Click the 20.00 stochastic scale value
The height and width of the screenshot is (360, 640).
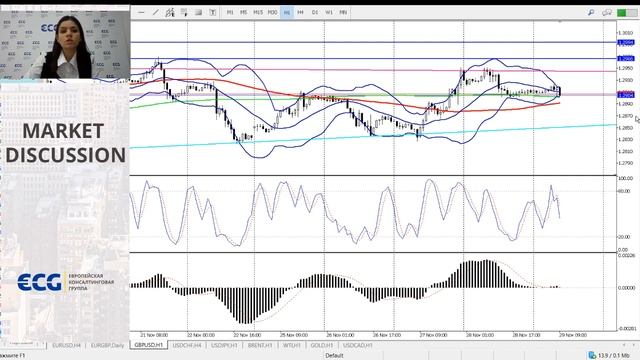(x=624, y=237)
